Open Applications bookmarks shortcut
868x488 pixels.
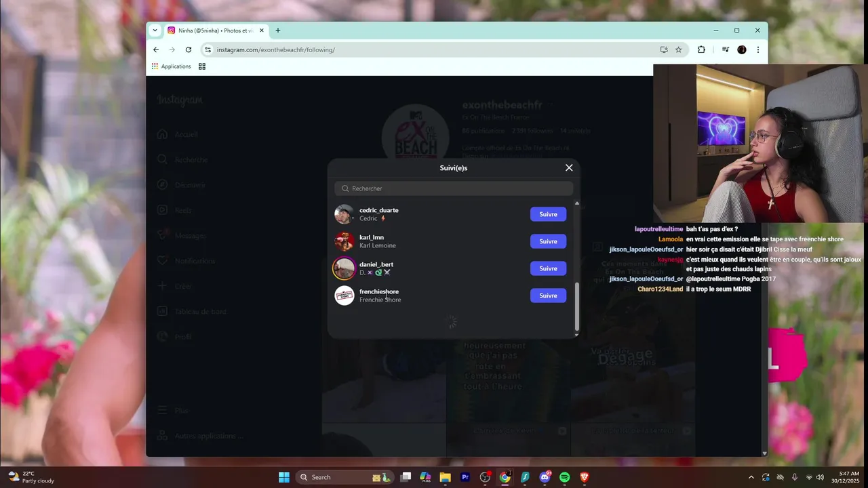(x=171, y=66)
